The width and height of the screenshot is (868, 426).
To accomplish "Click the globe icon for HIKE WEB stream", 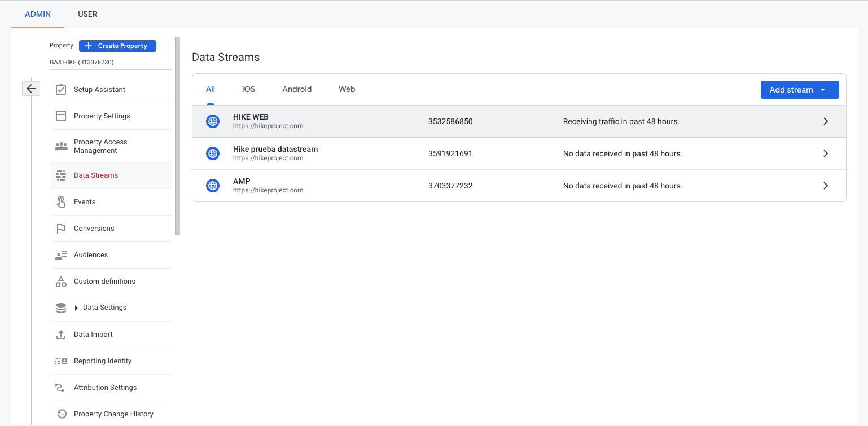I will click(213, 121).
